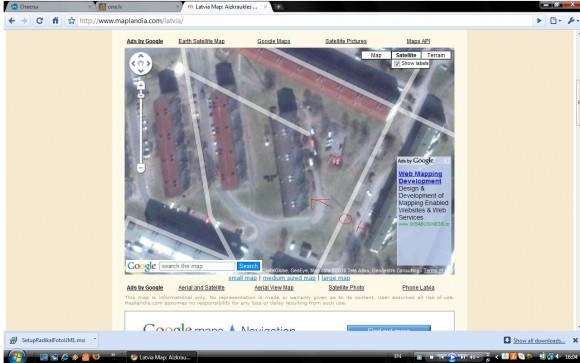Image resolution: width=580 pixels, height=363 pixels.
Task: Pan the map up with the navigation arrow
Action: [141, 56]
